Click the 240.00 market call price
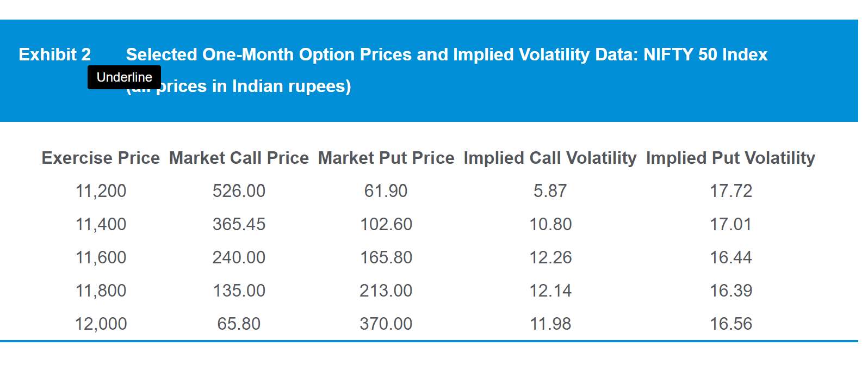This screenshot has width=868, height=370. pos(239,257)
